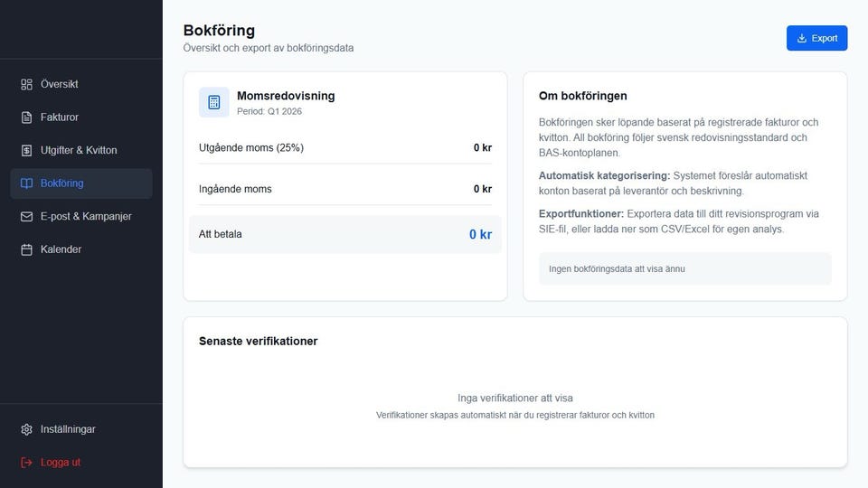Screen dimensions: 868x488
Task: Log out via Logga ut
Action: point(61,462)
